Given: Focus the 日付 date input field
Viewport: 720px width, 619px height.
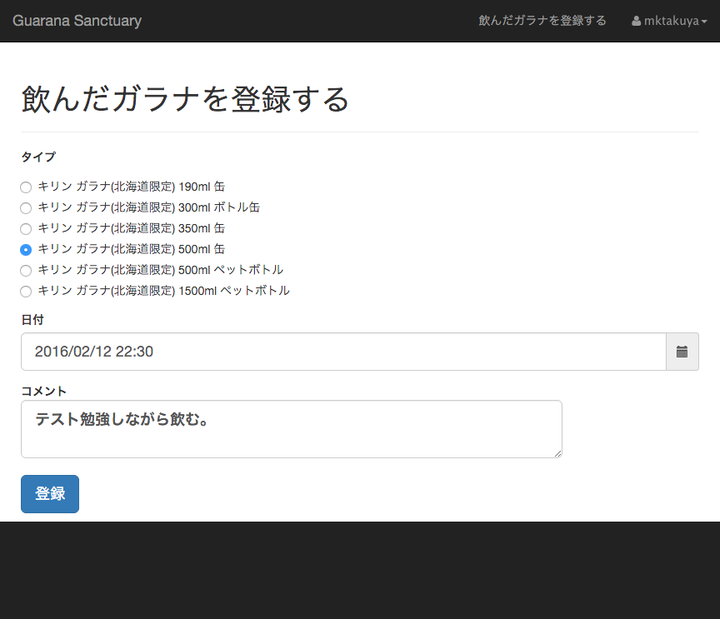Looking at the screenshot, I should coord(343,352).
